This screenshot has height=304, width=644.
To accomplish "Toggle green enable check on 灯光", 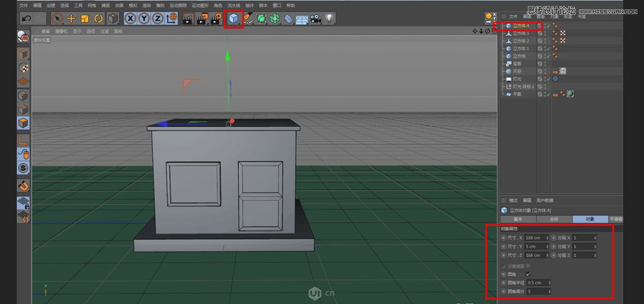I will point(548,79).
